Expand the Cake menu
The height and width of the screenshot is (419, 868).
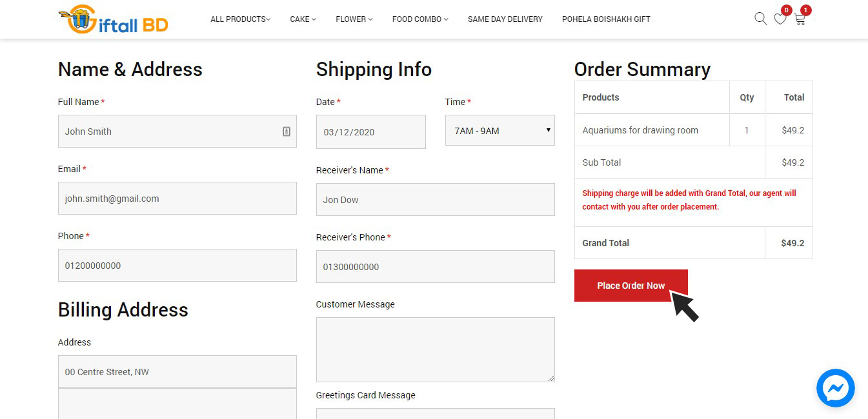coord(303,19)
